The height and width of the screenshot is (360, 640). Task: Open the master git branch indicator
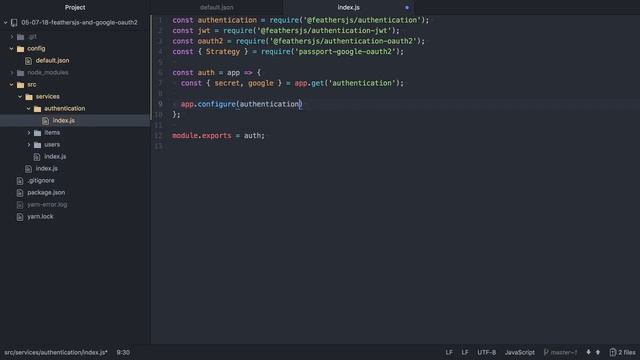pos(563,352)
